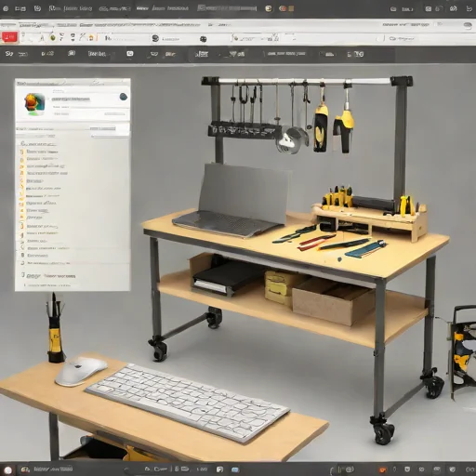Click the red-orange icon in the top dark bar

(x=283, y=8)
